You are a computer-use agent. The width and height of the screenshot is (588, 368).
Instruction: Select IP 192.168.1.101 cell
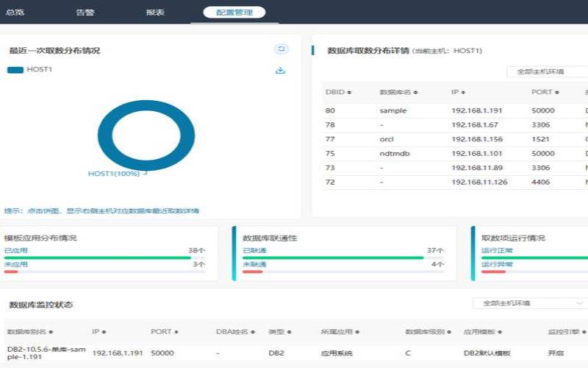pos(477,153)
